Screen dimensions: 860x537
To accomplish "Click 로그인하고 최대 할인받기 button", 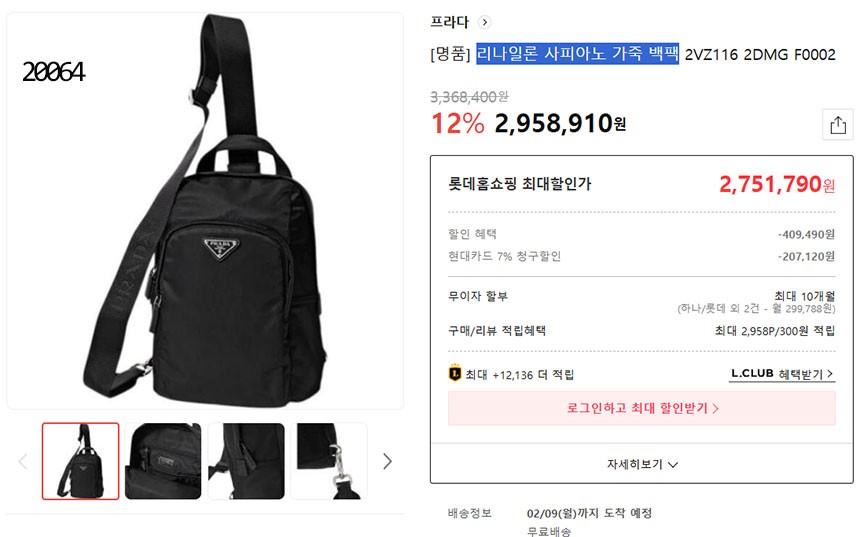I will coord(642,408).
